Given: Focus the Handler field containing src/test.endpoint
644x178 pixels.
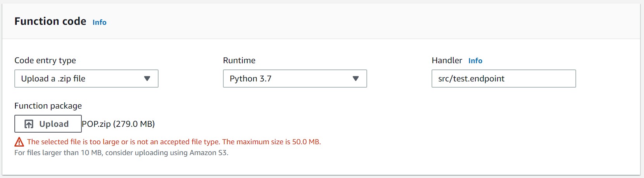Looking at the screenshot, I should point(504,79).
